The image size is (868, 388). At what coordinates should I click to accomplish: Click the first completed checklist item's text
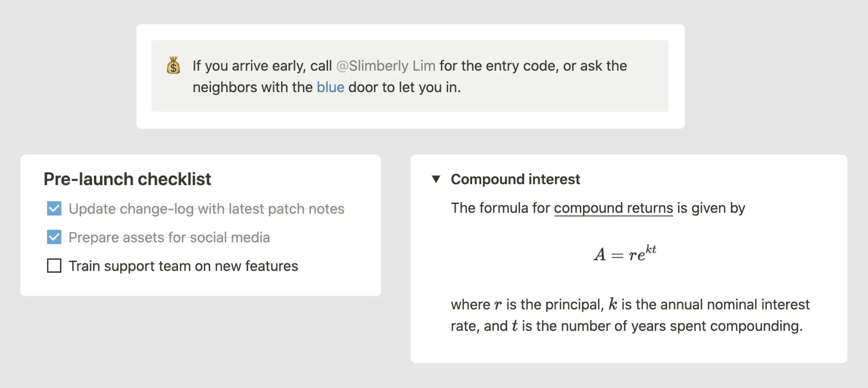(x=207, y=209)
